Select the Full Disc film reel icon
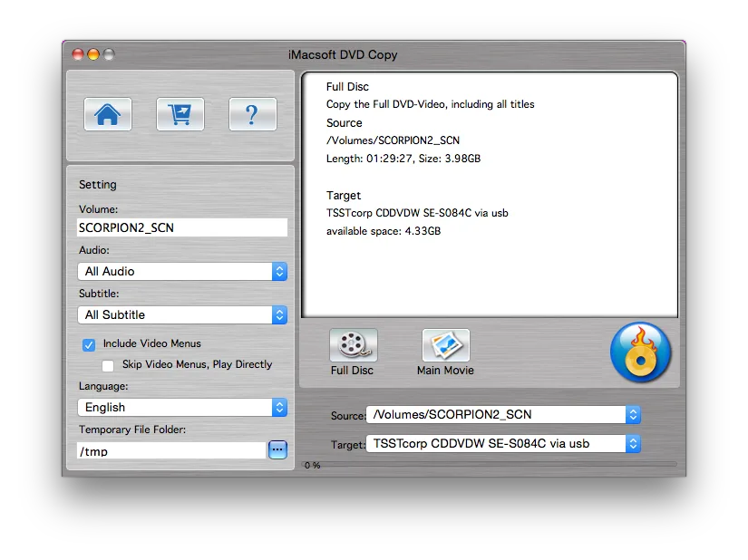Screen dimensions: 748x560 pyautogui.click(x=353, y=345)
